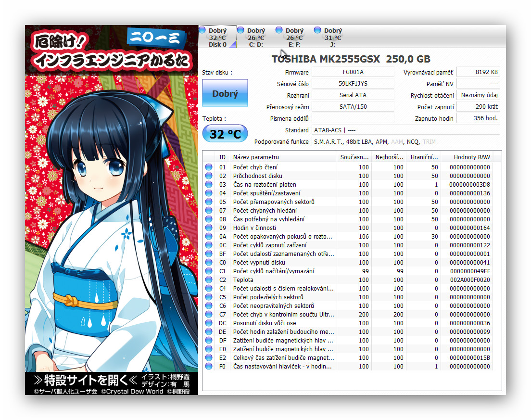Image resolution: width=531 pixels, height=420 pixels.
Task: Click status icon for Počet vypnutí disku
Action: click(x=209, y=263)
